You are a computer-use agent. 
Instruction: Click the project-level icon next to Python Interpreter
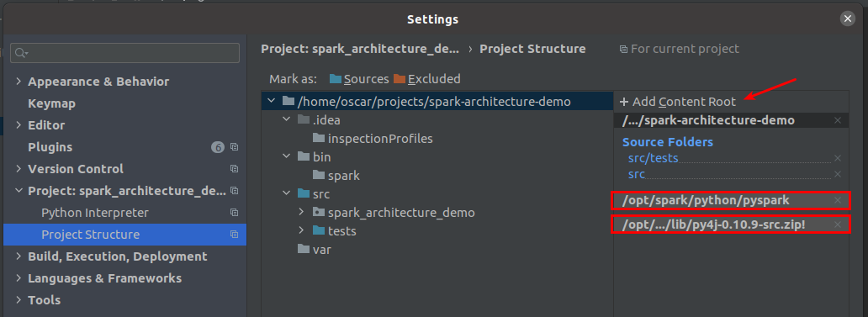[234, 213]
